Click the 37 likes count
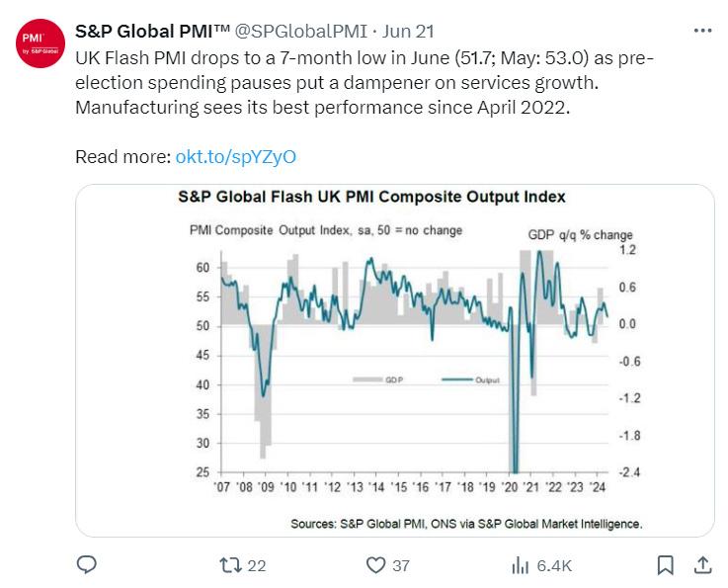 point(401,565)
